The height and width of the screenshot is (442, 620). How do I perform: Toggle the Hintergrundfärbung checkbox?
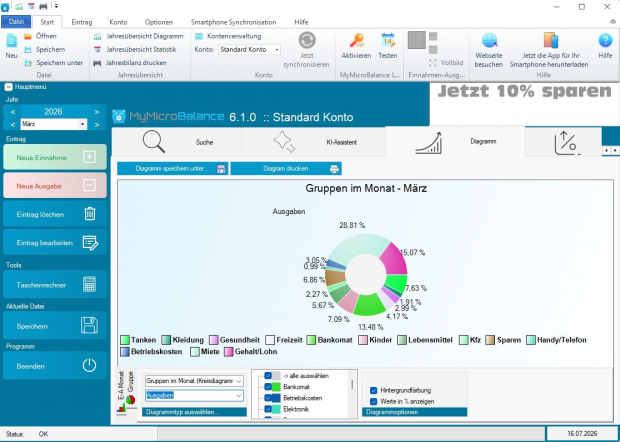(373, 390)
